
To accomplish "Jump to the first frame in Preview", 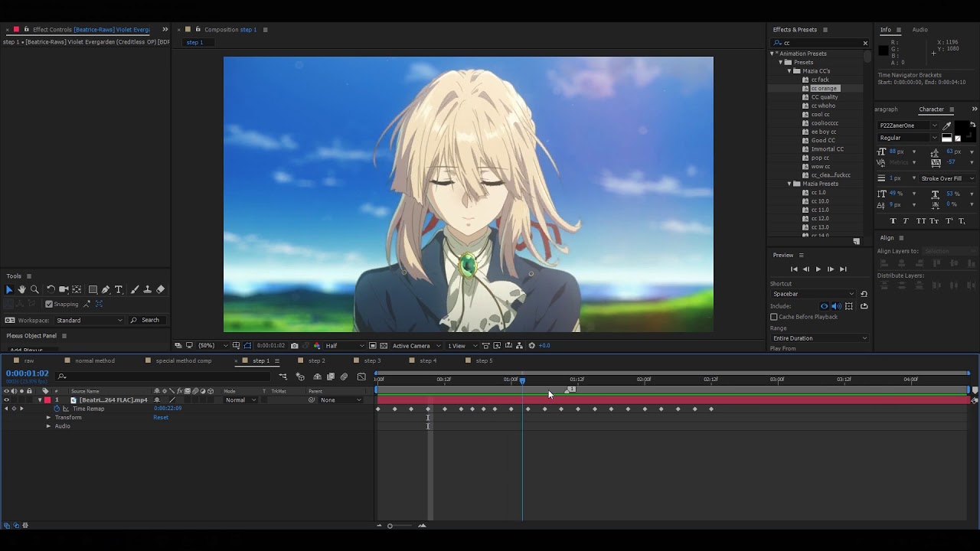I will point(794,269).
